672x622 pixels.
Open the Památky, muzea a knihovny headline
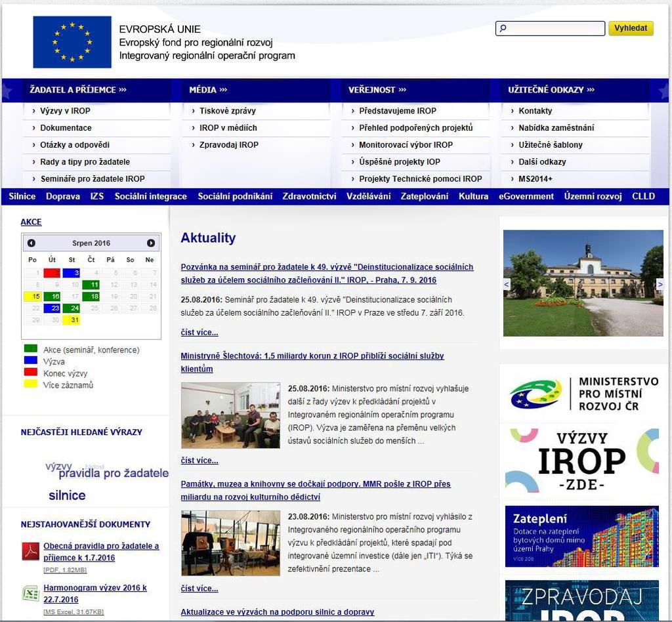click(x=316, y=490)
